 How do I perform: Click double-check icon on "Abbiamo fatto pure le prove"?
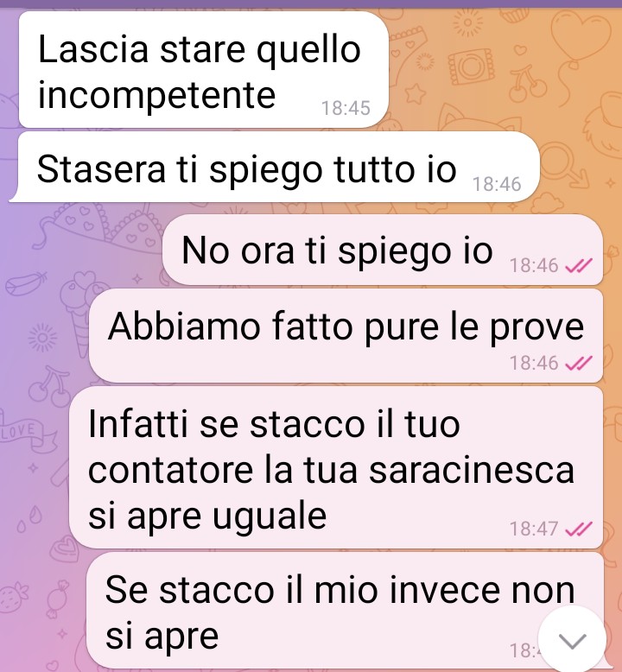[579, 364]
